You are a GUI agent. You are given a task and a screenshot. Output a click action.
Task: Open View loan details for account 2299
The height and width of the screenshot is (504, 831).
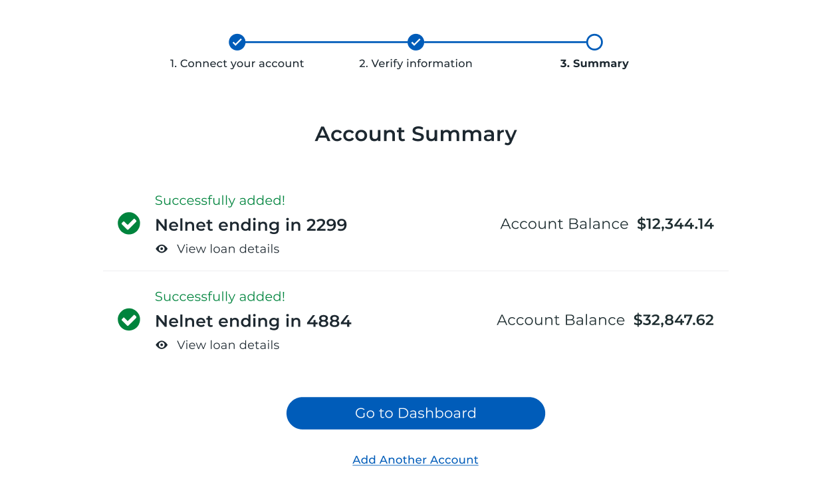tap(228, 249)
